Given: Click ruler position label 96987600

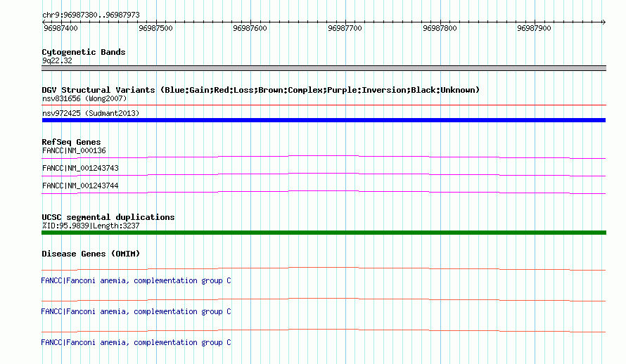Looking at the screenshot, I should (x=250, y=28).
